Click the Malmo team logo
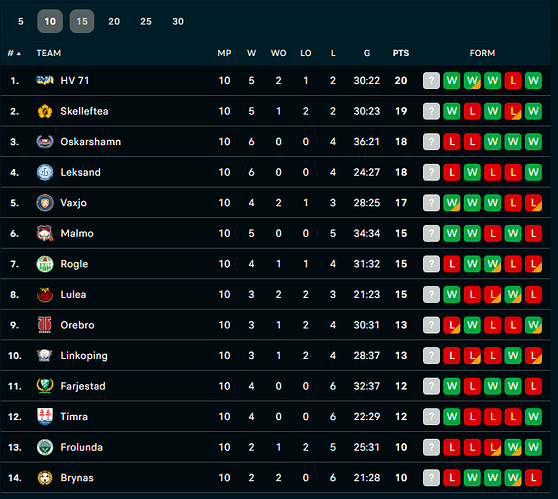558x499 pixels. tap(45, 233)
